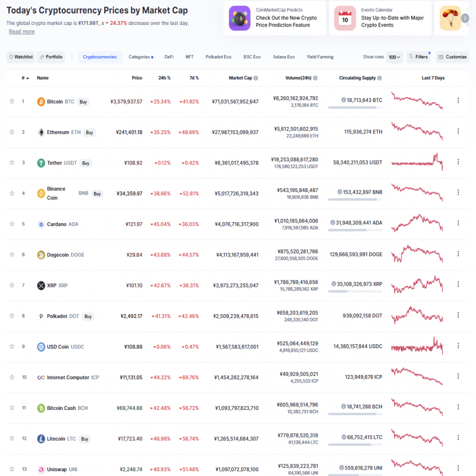Open the Show rows 100 dropdown
Image resolution: width=476 pixels, height=476 pixels.
tap(395, 57)
